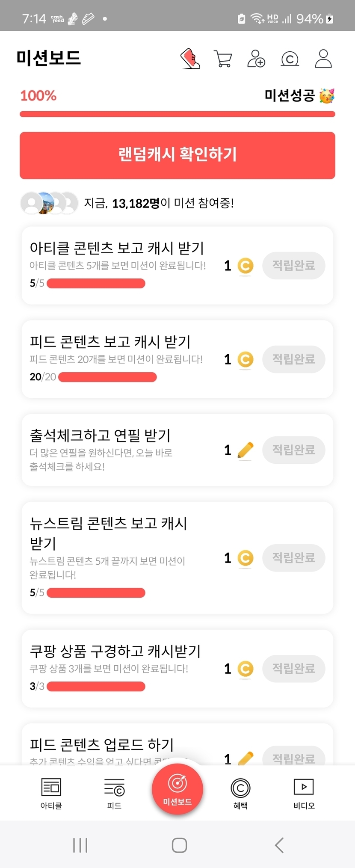Screen dimensions: 355x868
Task: Tap the coin icon on 쿠팡 상품 mission
Action: (x=245, y=669)
